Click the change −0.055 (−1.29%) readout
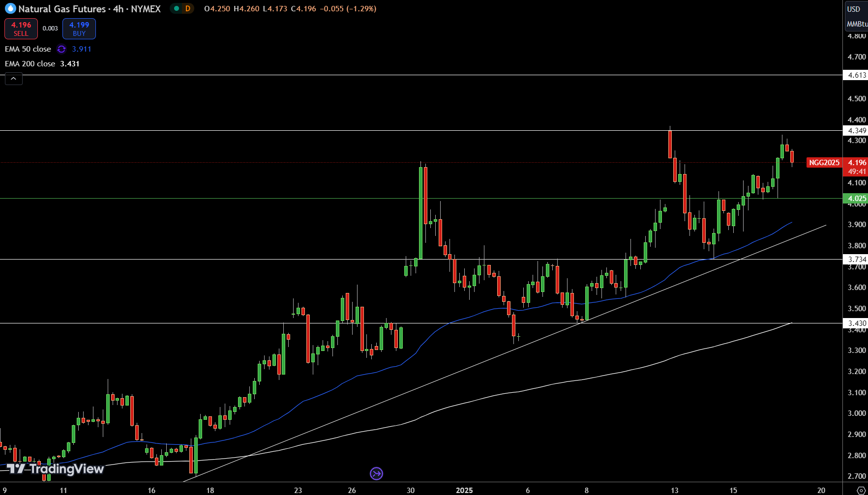Screen dimensions: 868x495 point(348,9)
